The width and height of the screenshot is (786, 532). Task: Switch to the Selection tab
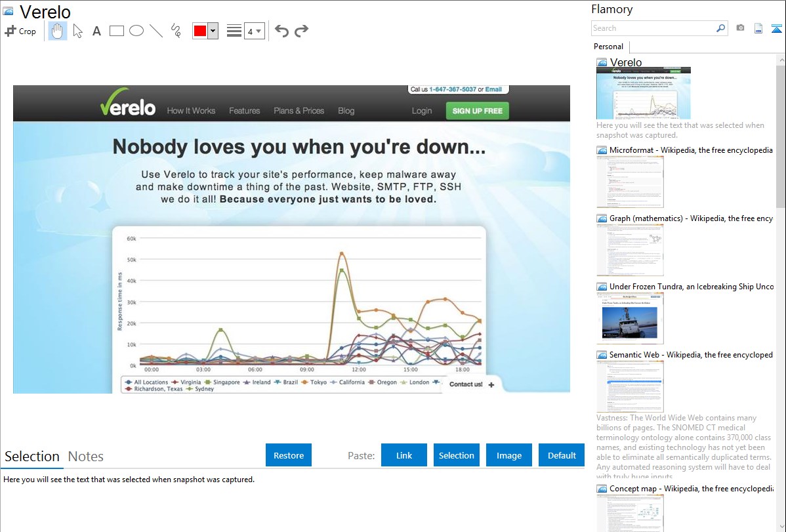[32, 457]
